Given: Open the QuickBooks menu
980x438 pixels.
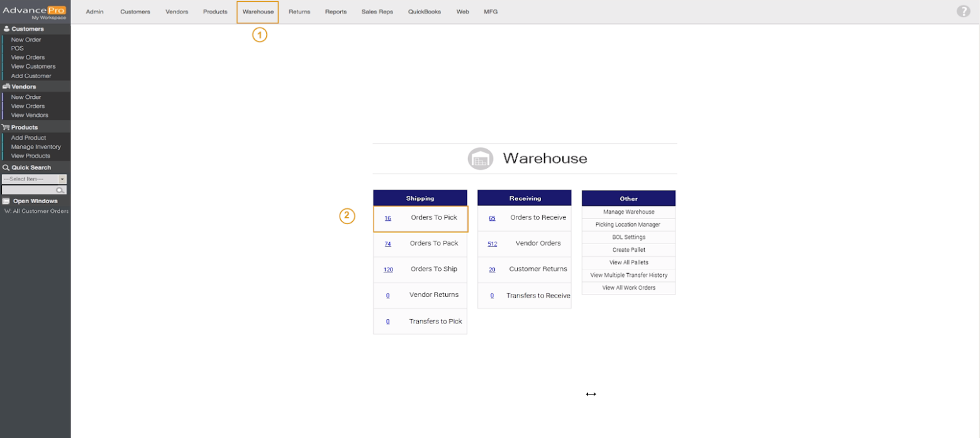Looking at the screenshot, I should point(425,12).
